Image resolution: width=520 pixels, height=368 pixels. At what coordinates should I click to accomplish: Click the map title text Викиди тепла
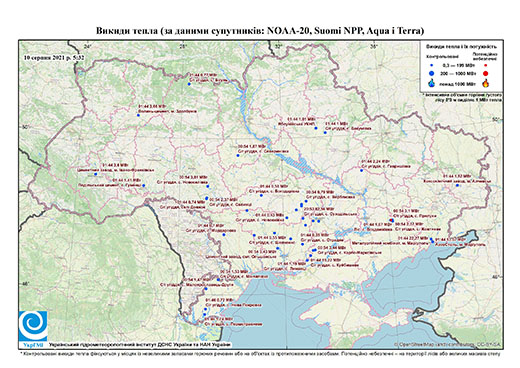127,31
